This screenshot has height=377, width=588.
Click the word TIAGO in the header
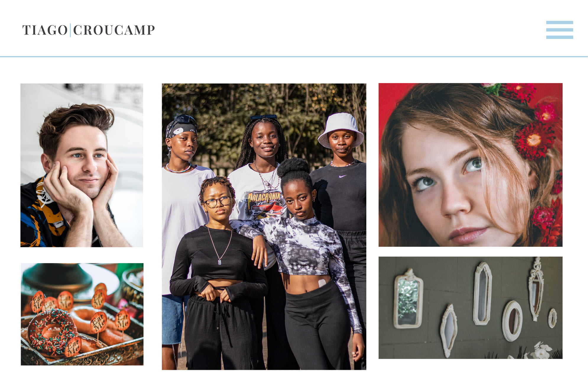45,30
